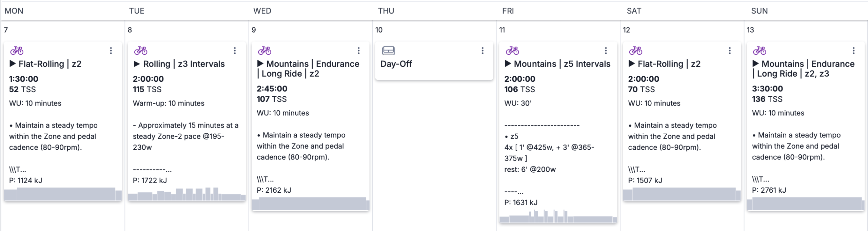Click Friday's z5 interval power graph
This screenshot has width=868, height=231.
coord(558,216)
